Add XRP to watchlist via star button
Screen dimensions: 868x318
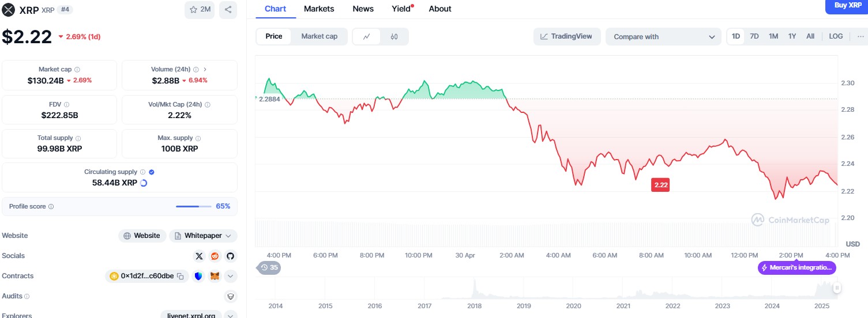pyautogui.click(x=200, y=9)
